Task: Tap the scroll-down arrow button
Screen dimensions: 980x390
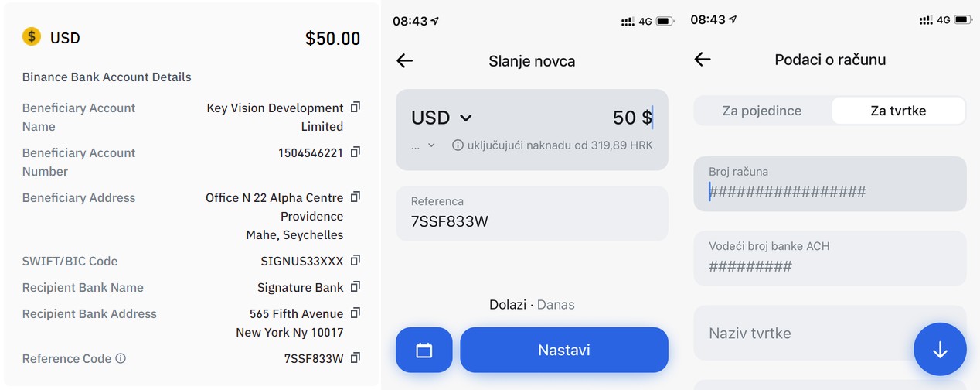Action: [x=939, y=350]
